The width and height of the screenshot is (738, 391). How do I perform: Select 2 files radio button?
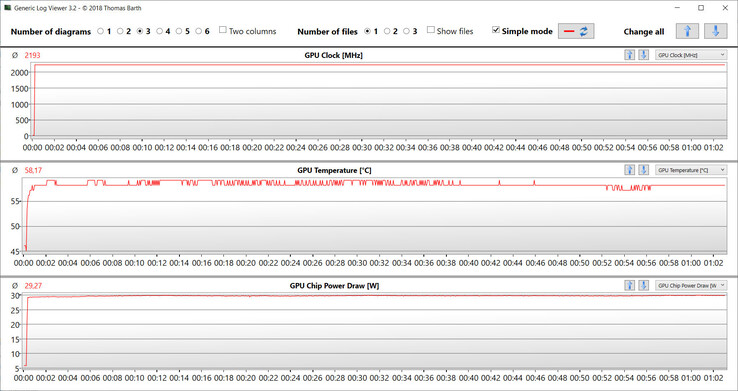pos(387,32)
